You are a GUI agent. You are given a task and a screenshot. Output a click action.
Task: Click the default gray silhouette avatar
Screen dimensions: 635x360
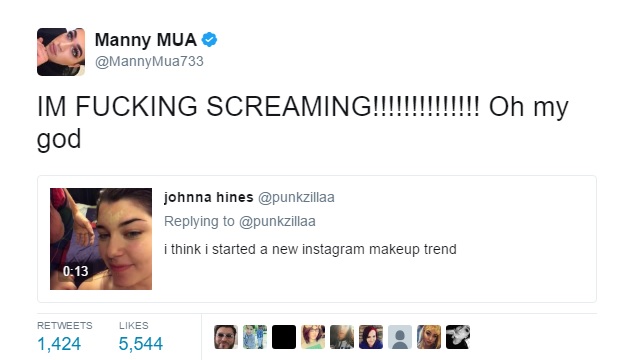[400, 337]
